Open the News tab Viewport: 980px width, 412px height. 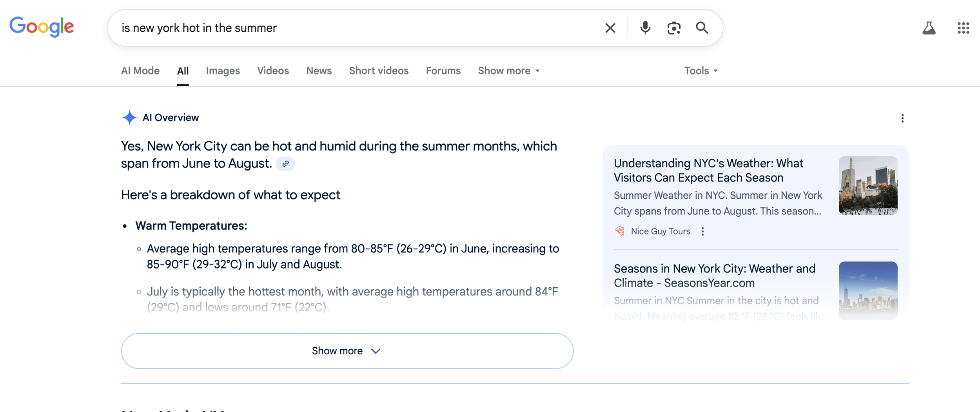pyautogui.click(x=319, y=71)
